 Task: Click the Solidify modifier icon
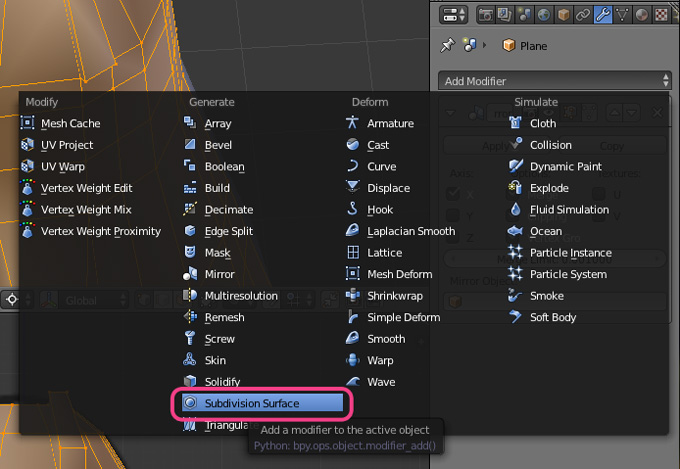pos(190,381)
